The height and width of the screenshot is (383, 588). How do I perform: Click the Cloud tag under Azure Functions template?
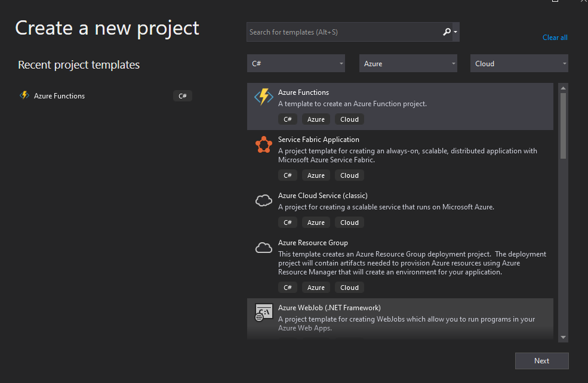[x=349, y=119]
